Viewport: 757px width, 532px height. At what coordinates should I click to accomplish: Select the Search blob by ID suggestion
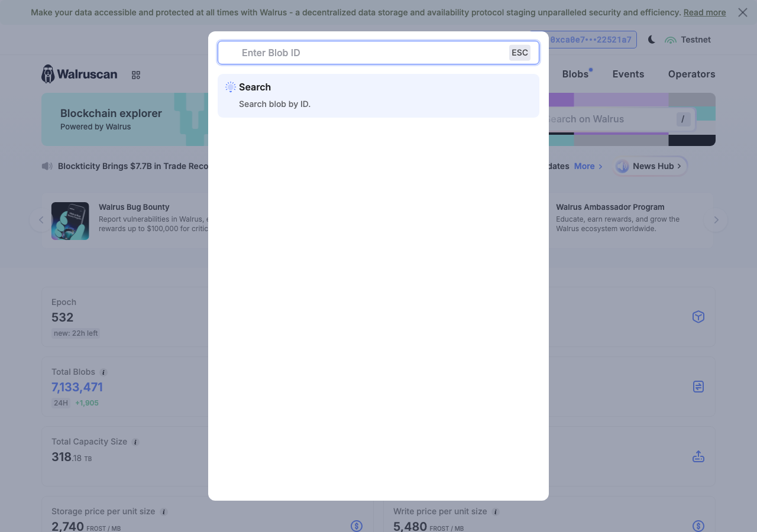(378, 96)
